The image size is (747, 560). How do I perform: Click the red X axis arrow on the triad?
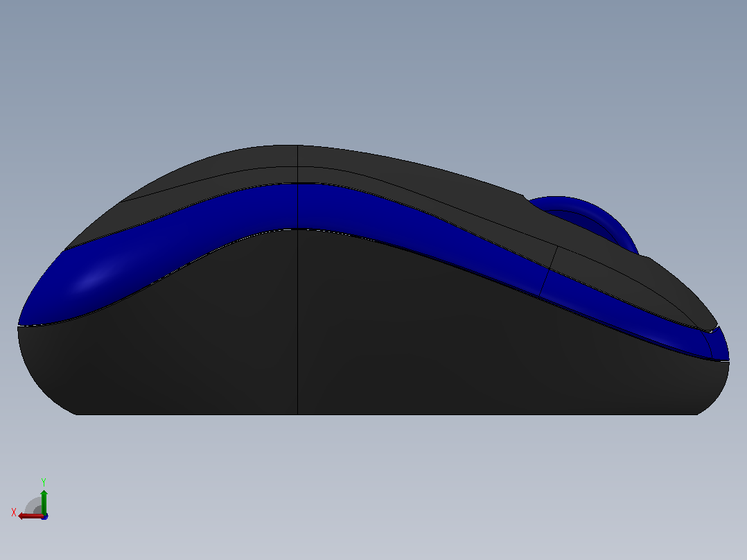(30, 516)
